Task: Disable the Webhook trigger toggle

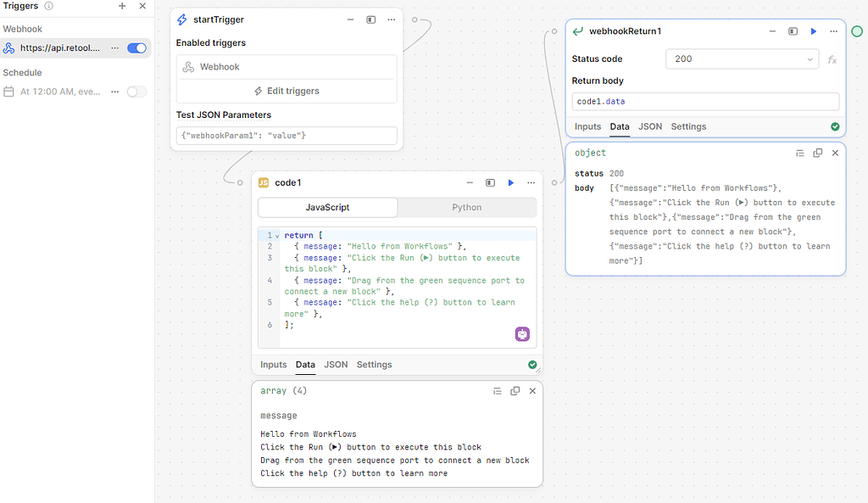Action: click(136, 48)
